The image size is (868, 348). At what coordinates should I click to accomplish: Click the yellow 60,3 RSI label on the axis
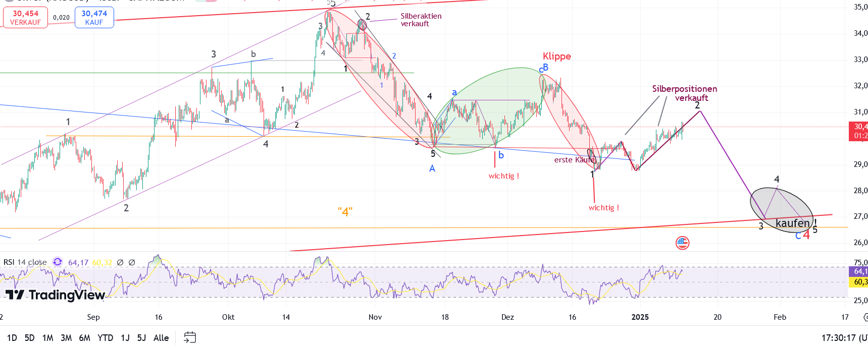pyautogui.click(x=859, y=282)
